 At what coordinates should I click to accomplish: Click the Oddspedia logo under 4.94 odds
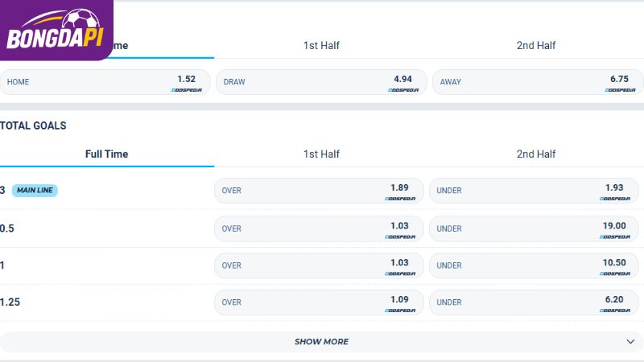403,90
